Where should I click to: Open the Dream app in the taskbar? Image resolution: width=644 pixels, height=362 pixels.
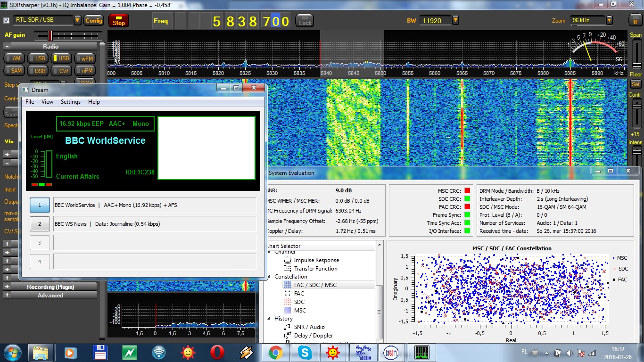pos(391,352)
